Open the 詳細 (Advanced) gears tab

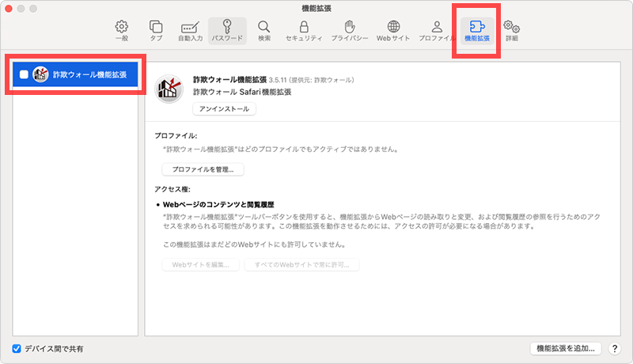click(511, 31)
